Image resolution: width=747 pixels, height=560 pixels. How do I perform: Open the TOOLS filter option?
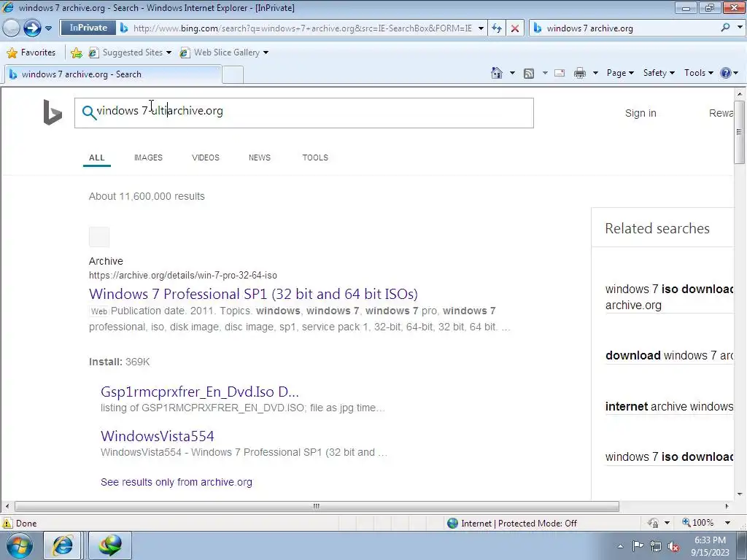tap(315, 157)
